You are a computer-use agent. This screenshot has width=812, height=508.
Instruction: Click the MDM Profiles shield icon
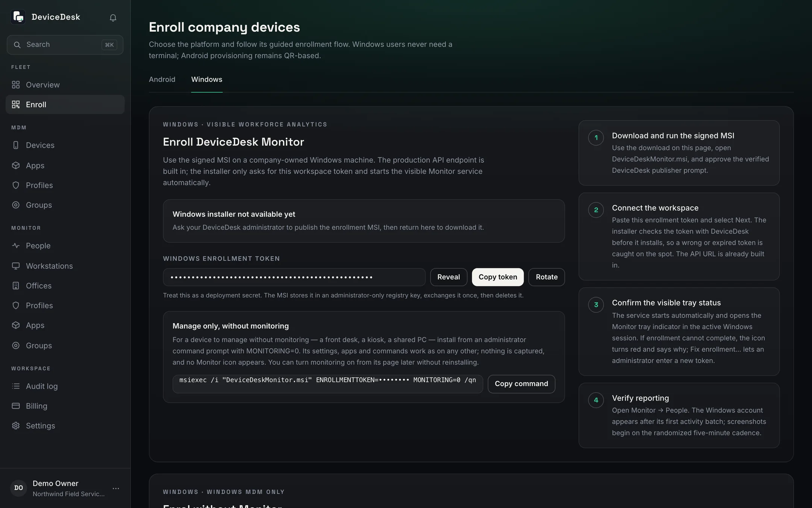click(x=16, y=185)
